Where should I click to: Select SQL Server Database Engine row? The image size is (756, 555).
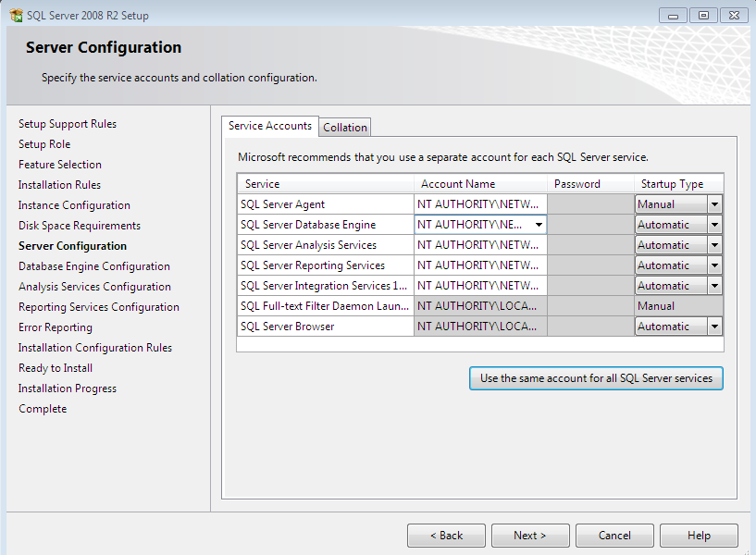tap(326, 225)
